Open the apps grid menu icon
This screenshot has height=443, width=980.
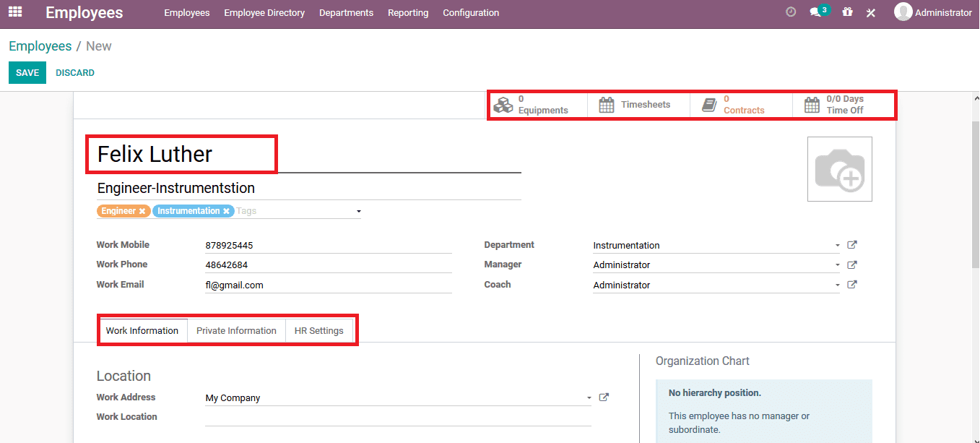(15, 12)
